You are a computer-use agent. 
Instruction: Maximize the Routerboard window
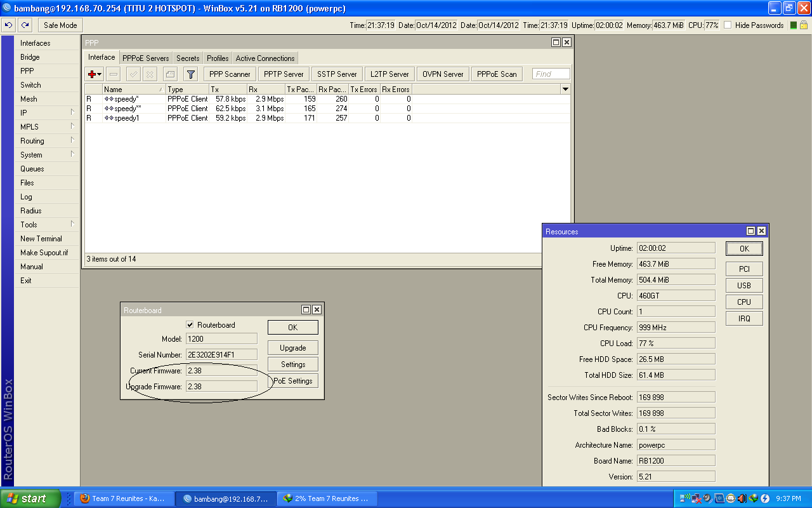coord(306,310)
